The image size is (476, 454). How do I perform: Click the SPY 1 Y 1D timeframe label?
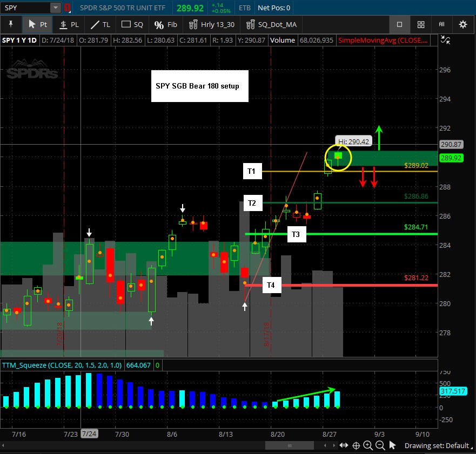(19, 40)
